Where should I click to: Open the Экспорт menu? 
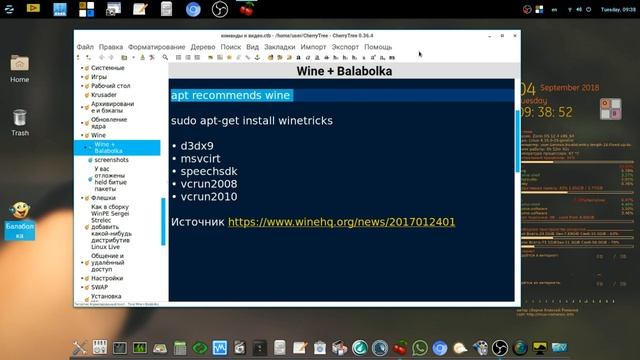(x=345, y=47)
